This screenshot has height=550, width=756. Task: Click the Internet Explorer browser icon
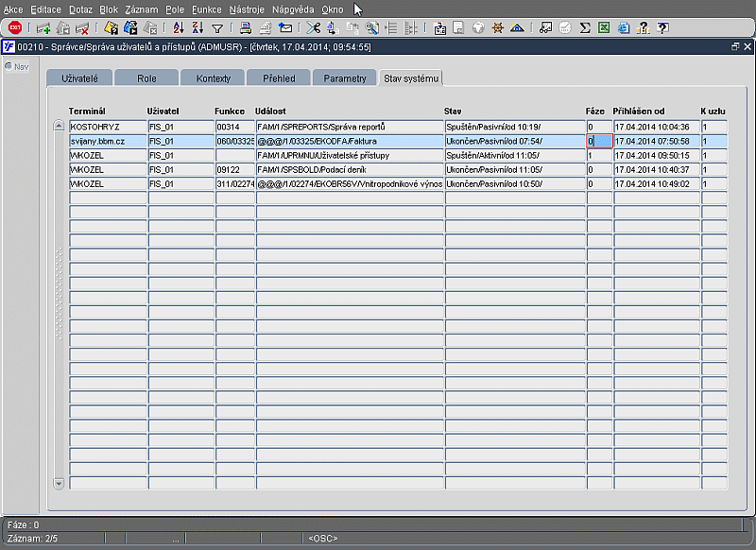click(x=624, y=28)
